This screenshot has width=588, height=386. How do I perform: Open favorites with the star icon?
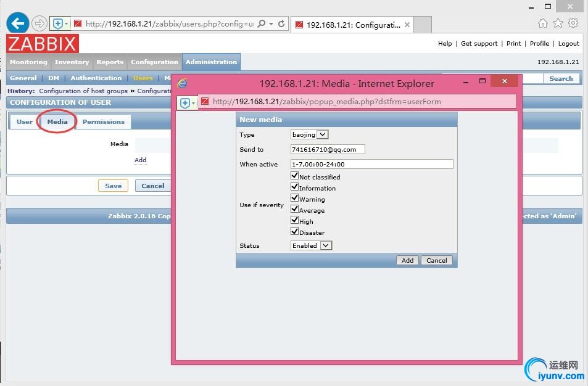coord(558,23)
